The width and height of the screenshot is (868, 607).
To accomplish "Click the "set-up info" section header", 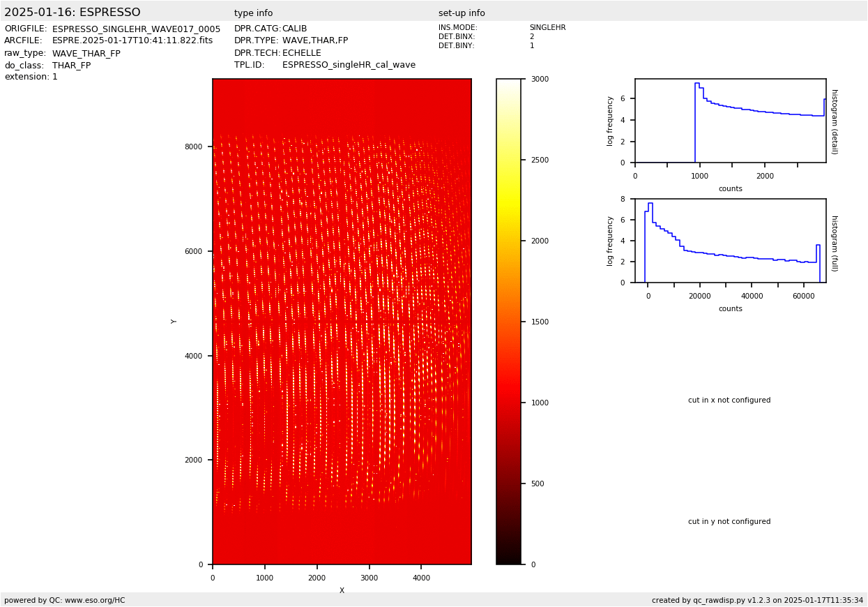I will pos(462,13).
